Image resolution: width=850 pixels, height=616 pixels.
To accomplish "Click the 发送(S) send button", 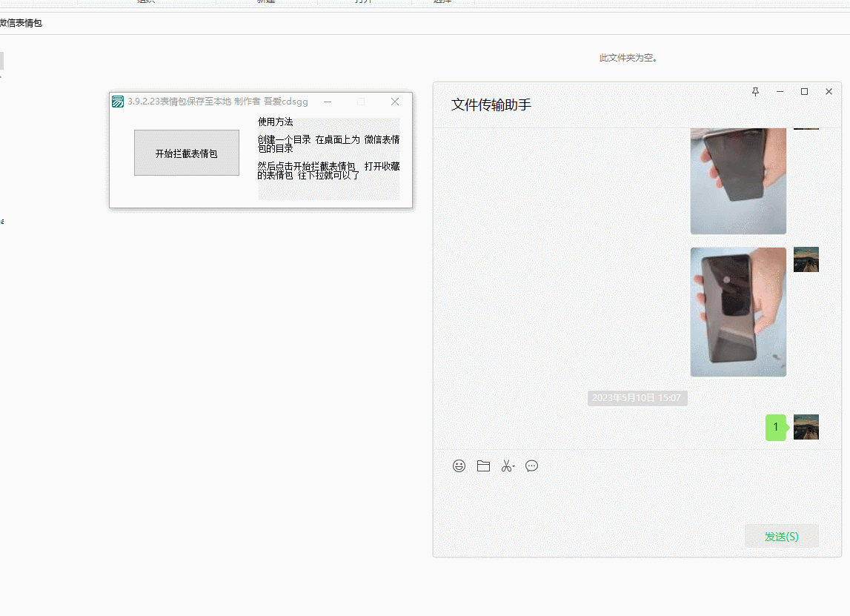I will click(x=782, y=535).
